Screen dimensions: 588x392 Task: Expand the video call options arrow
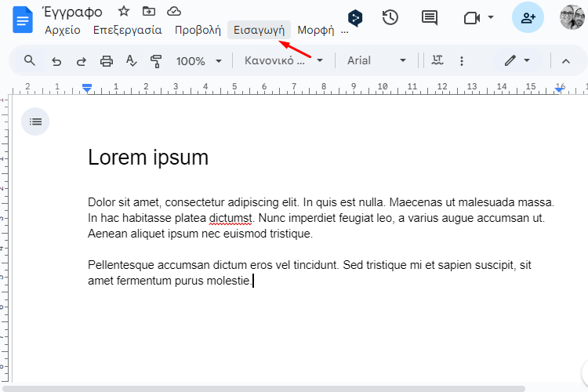(x=491, y=17)
